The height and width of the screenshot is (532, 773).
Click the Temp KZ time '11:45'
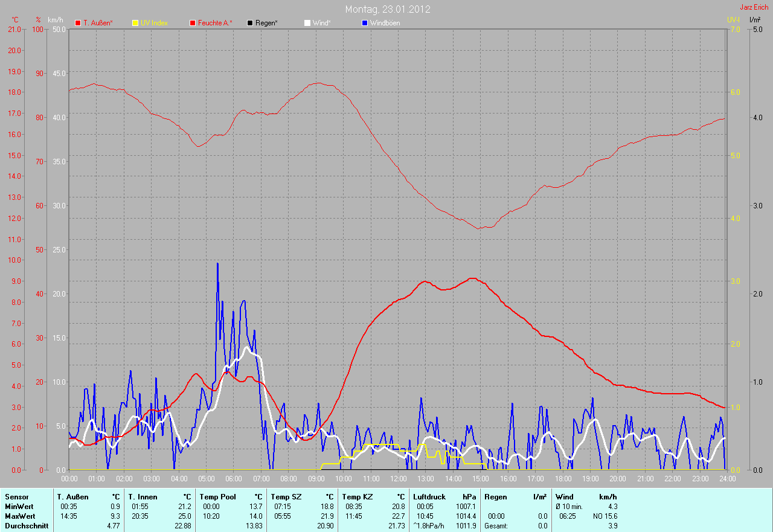pos(354,516)
